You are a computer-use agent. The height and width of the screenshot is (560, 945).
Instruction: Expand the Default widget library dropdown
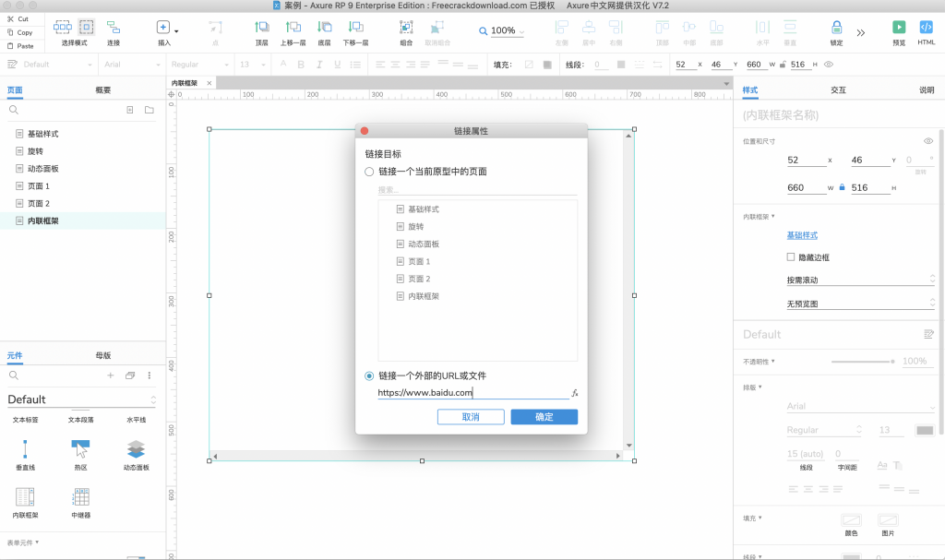(x=153, y=399)
